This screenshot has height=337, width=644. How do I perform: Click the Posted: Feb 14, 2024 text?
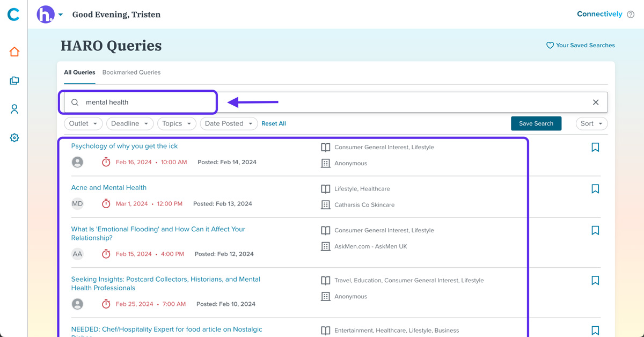coord(227,162)
